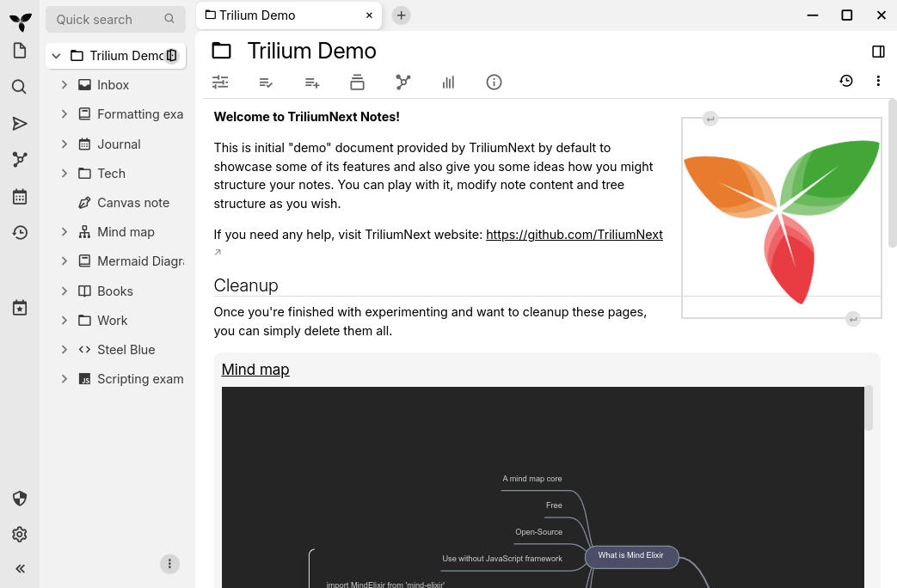Open Recent Changes in the left launcher
The width and height of the screenshot is (897, 588).
pyautogui.click(x=20, y=233)
